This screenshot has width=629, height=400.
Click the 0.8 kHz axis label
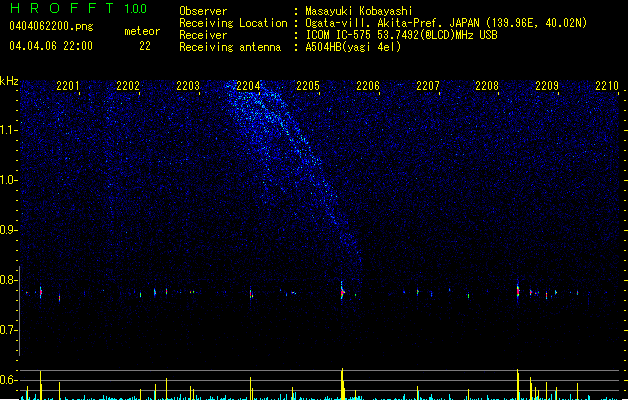pyautogui.click(x=8, y=280)
